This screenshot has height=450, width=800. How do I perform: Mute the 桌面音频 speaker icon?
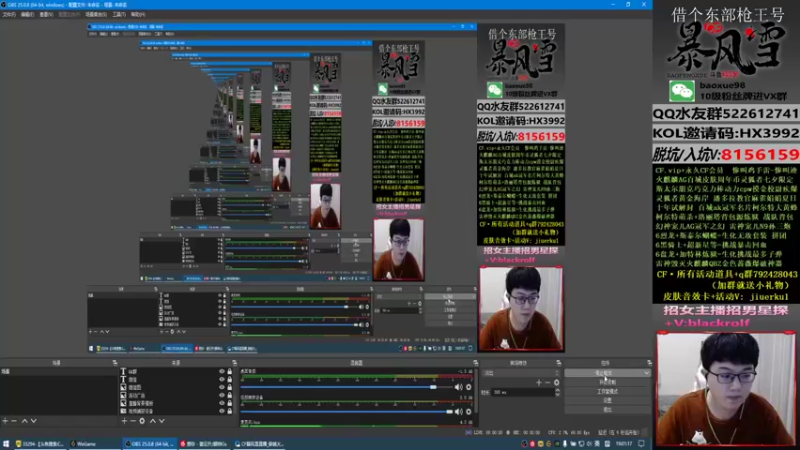[x=459, y=387]
